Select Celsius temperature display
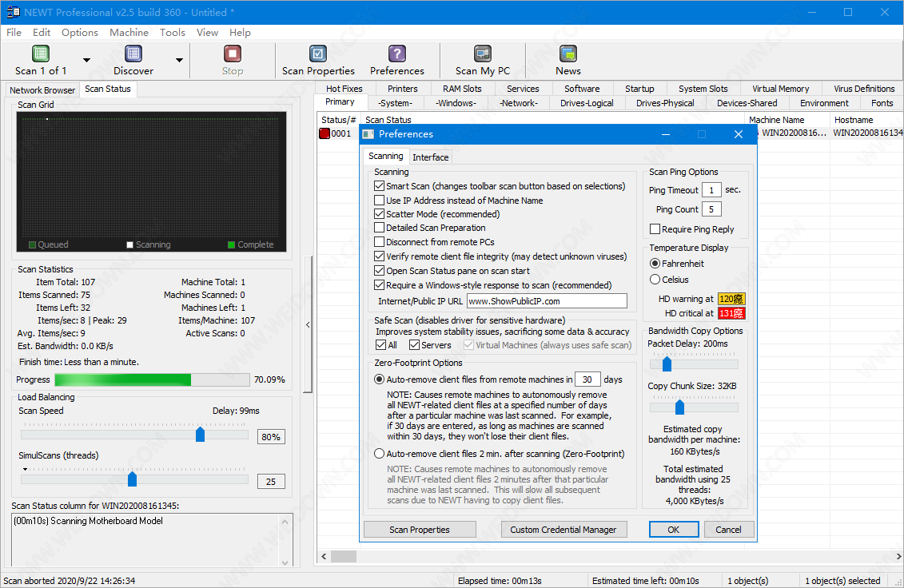The width and height of the screenshot is (904, 588). 655,280
